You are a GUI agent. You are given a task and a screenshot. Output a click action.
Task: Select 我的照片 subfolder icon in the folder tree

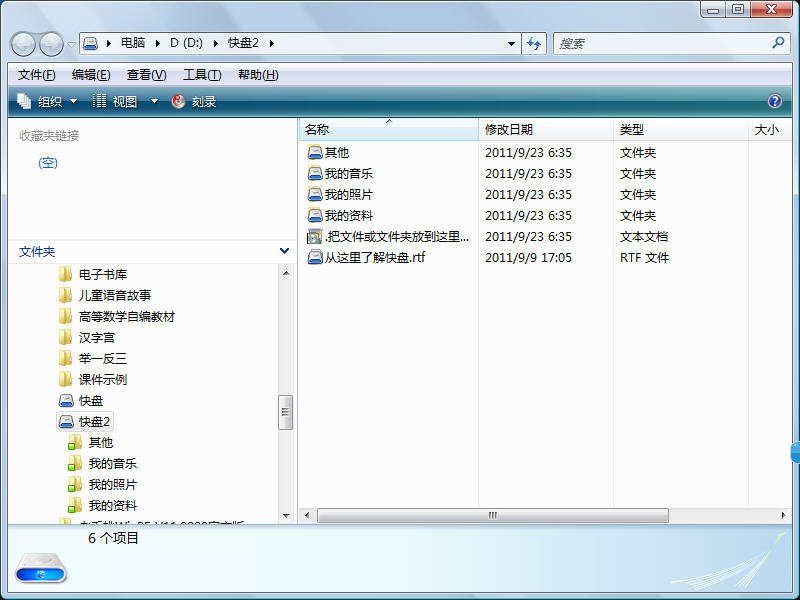(x=75, y=484)
